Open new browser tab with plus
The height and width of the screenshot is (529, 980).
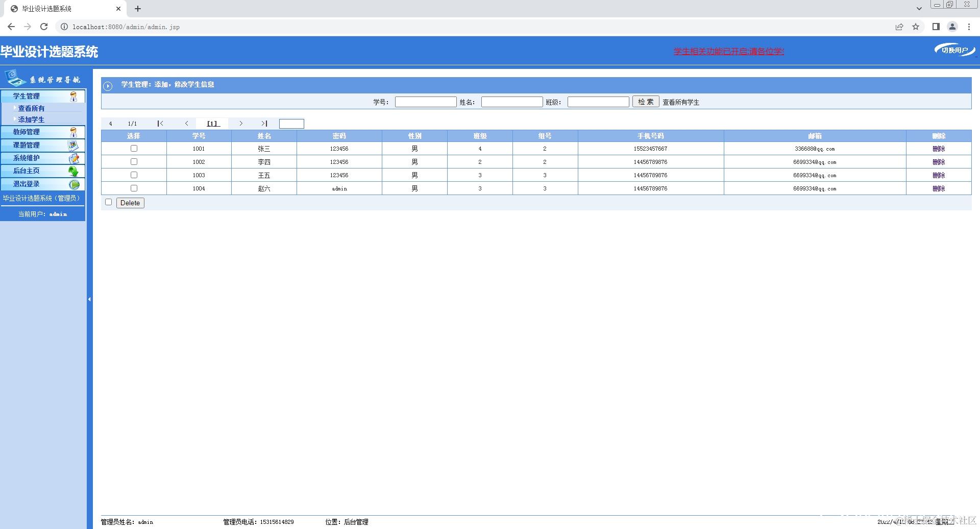tap(138, 9)
